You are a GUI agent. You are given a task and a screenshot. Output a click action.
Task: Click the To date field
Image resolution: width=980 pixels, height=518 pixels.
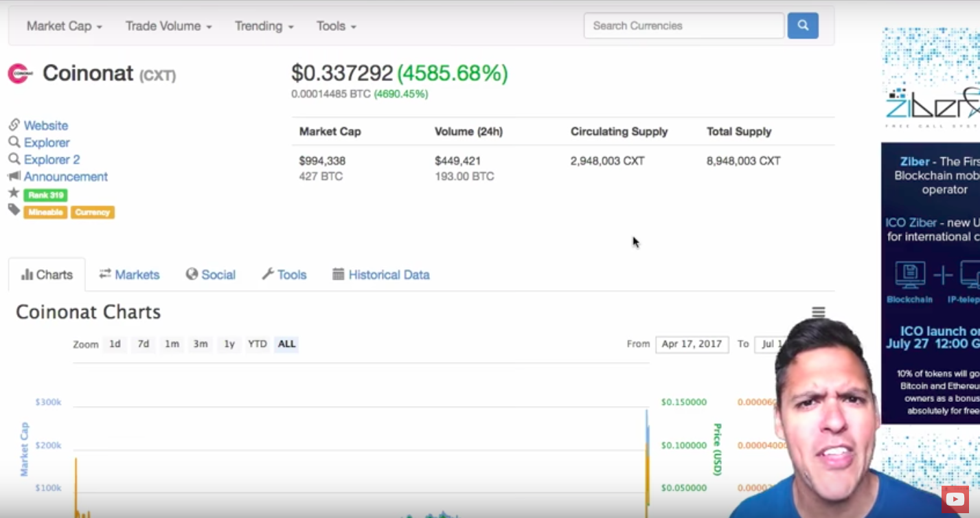[768, 344]
